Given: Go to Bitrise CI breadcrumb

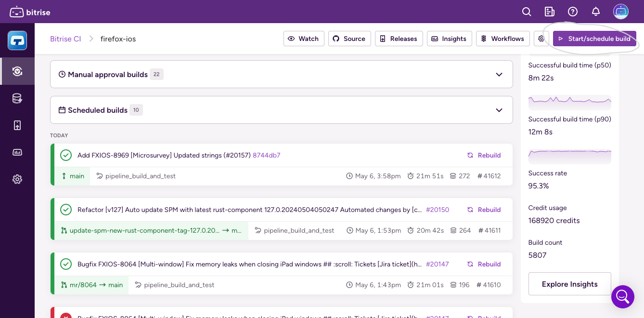Looking at the screenshot, I should [65, 39].
